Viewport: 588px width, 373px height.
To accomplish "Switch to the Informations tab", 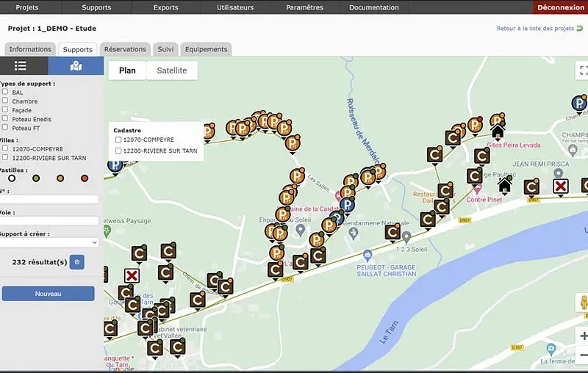I will (x=30, y=49).
